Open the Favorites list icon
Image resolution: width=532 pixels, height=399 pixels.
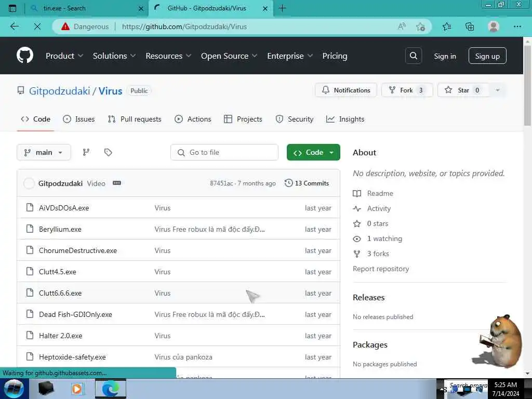coord(447,26)
